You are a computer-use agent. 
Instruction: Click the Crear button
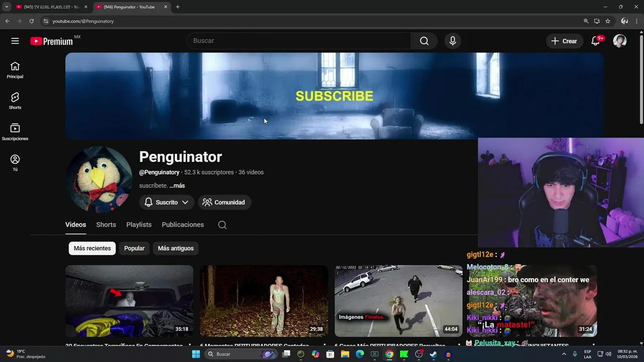coord(565,41)
